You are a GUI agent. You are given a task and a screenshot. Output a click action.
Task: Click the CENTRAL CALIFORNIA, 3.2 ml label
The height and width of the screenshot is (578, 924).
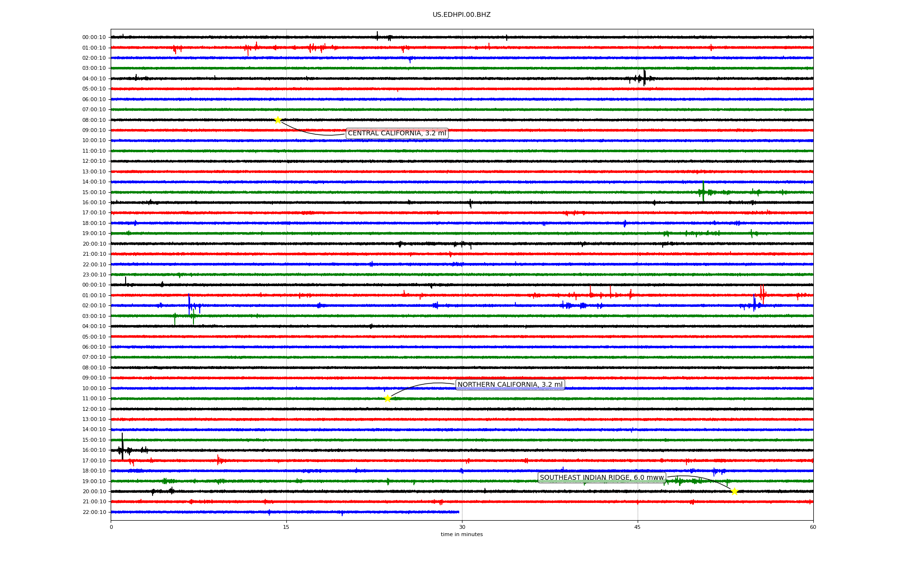tap(397, 133)
